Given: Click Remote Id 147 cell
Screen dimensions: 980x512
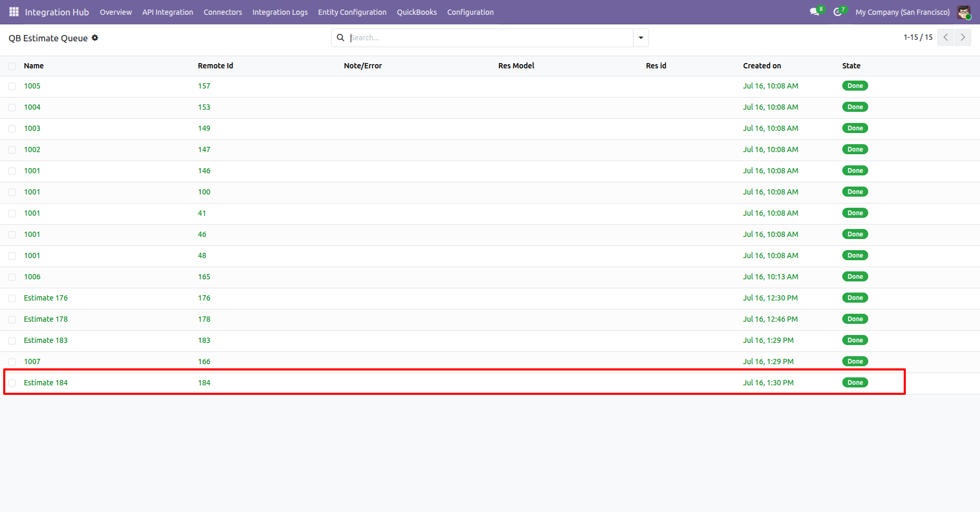Looking at the screenshot, I should click(204, 149).
